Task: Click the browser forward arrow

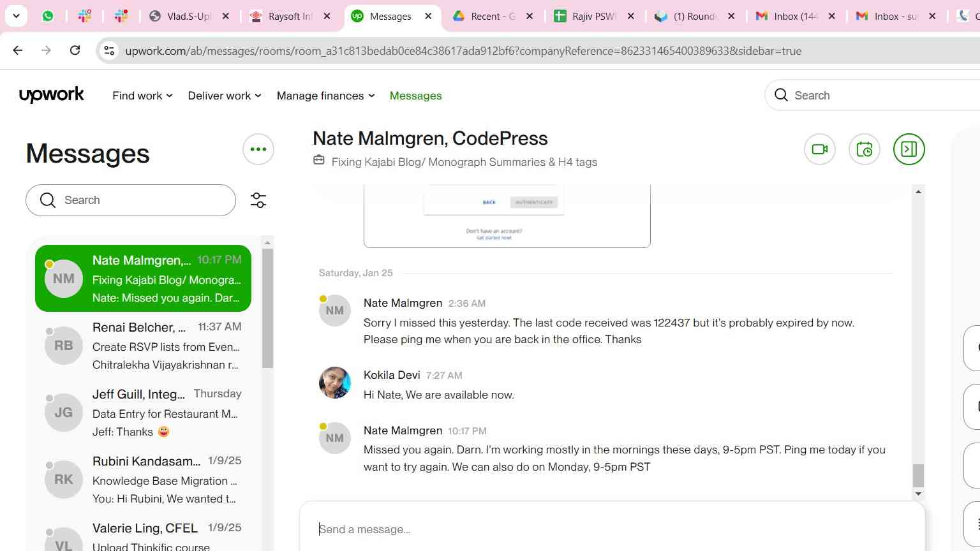Action: coord(46,50)
